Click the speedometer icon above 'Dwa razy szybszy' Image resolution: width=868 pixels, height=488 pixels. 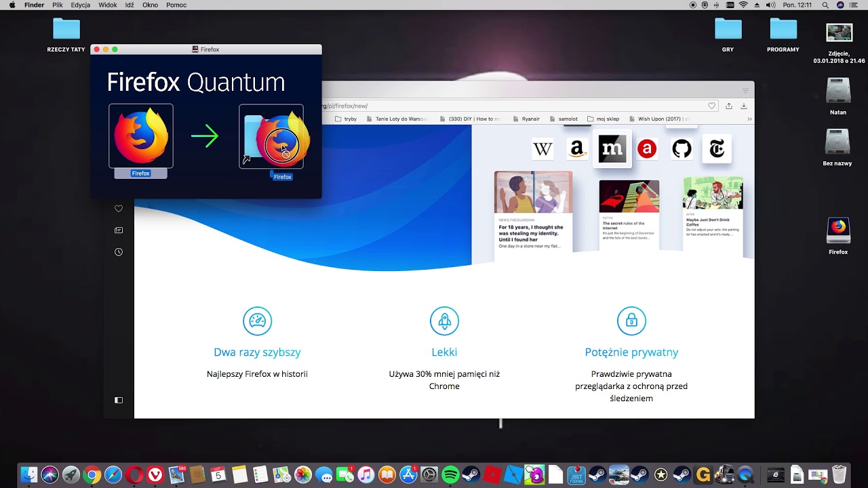257,321
